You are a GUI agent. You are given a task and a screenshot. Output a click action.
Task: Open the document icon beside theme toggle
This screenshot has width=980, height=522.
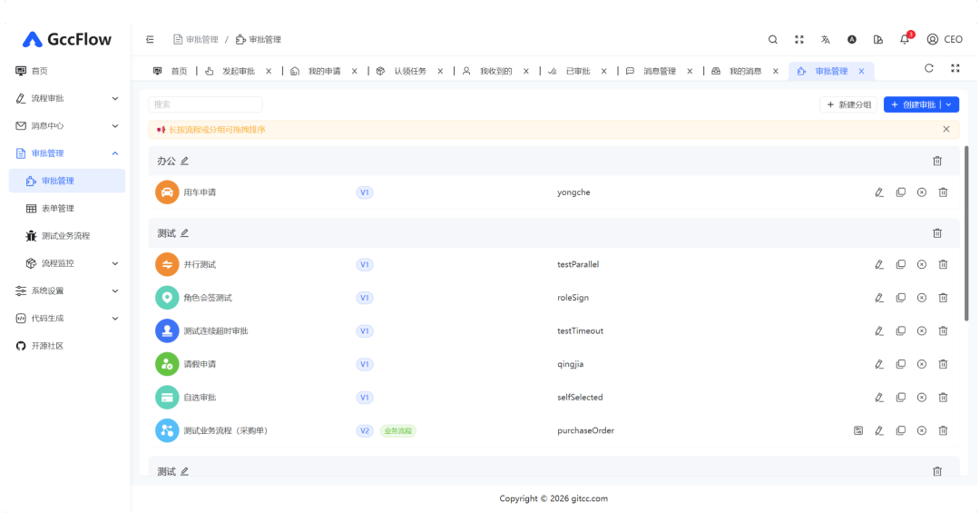(878, 39)
